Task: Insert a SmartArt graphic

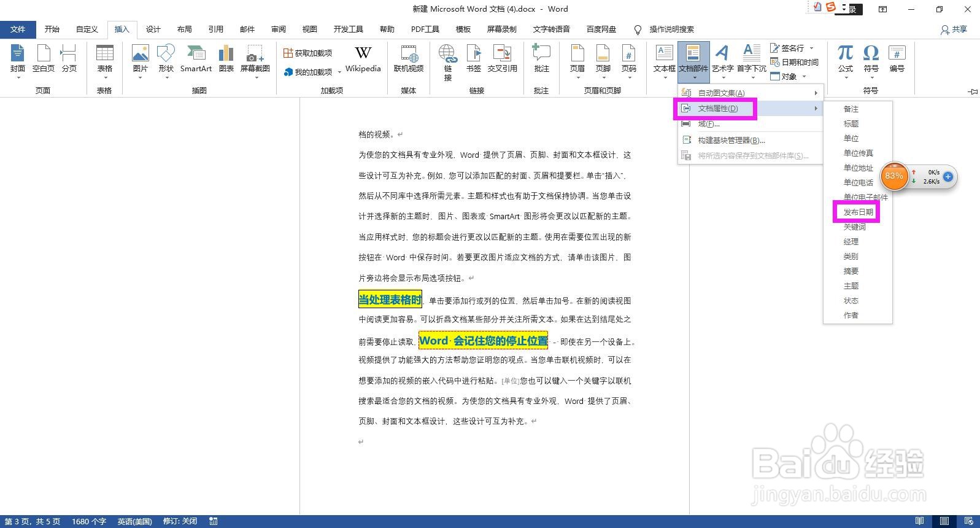Action: pyautogui.click(x=196, y=59)
